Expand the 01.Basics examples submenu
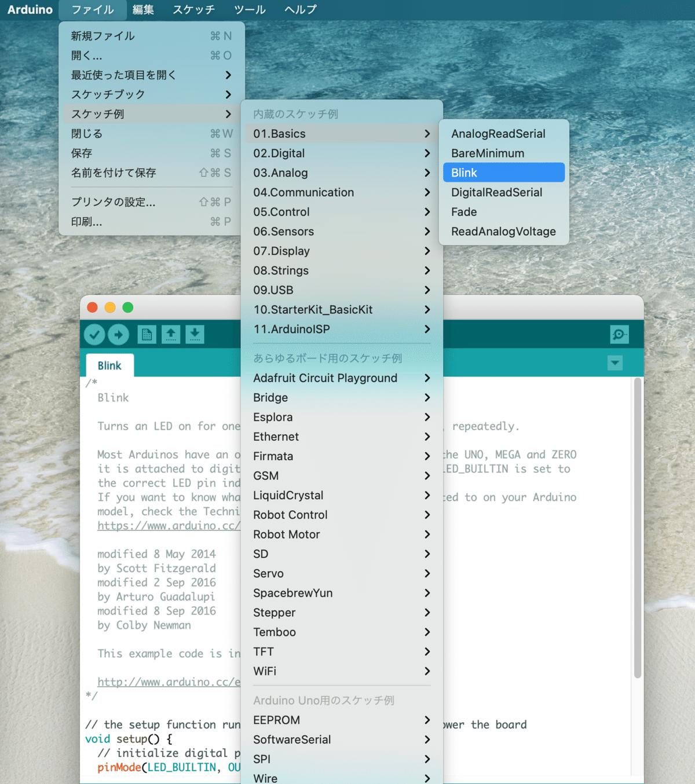The image size is (695, 784). (342, 134)
